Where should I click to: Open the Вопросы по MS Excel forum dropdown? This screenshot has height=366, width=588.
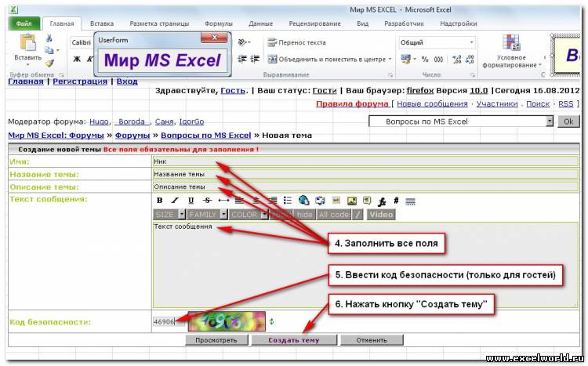click(x=461, y=121)
